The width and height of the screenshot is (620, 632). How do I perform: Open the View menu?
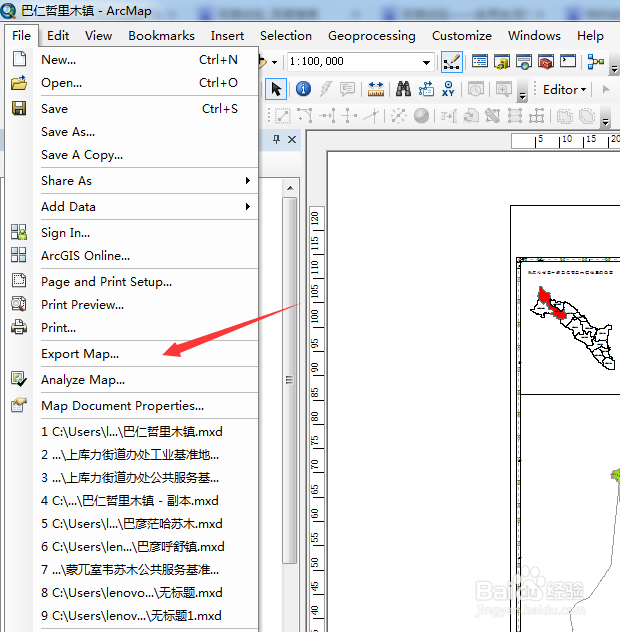pos(98,36)
